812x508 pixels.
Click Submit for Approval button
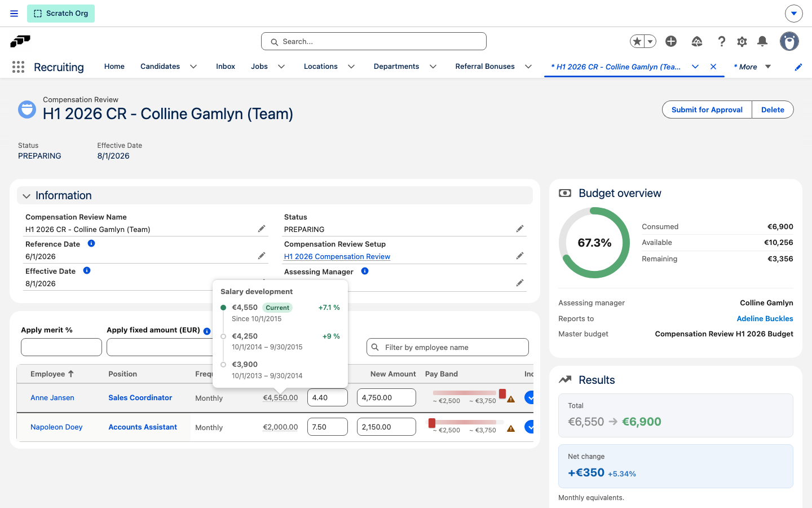(707, 110)
